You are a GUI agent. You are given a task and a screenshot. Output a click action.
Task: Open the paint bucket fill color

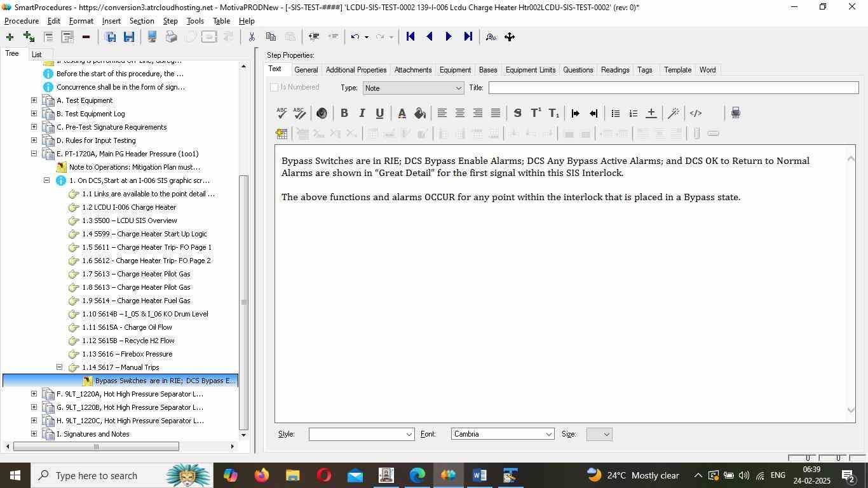(419, 113)
